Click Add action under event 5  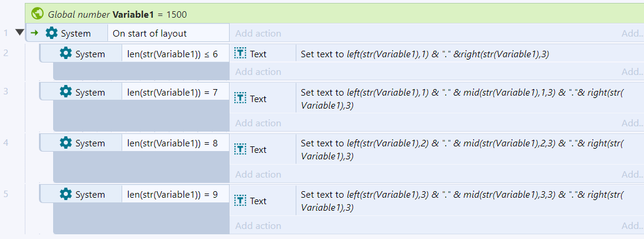[x=258, y=225]
